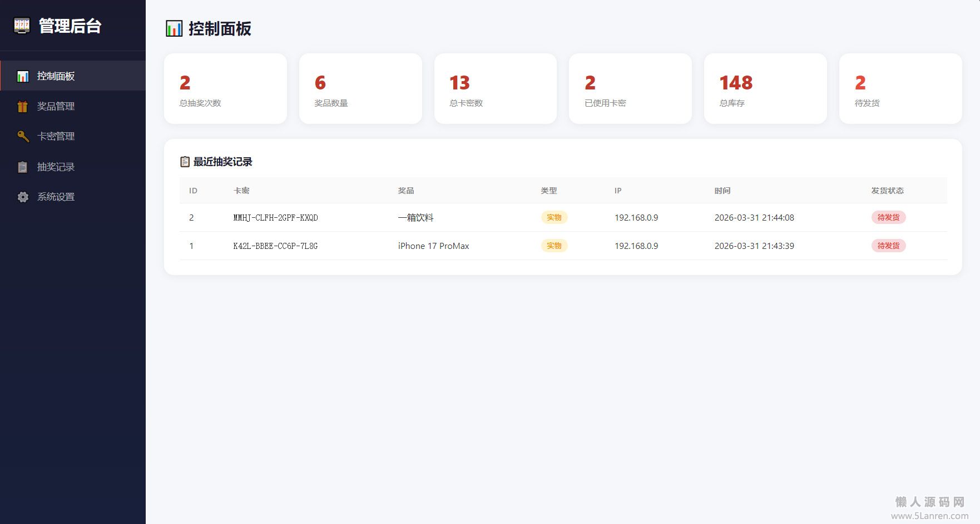The height and width of the screenshot is (524, 980).
Task: Click the 148 stock count value
Action: (736, 83)
